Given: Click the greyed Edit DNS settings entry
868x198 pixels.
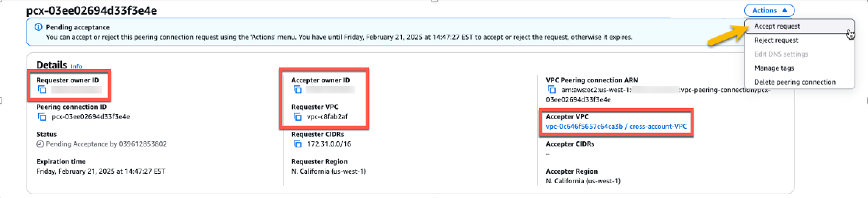Looking at the screenshot, I should (x=781, y=54).
